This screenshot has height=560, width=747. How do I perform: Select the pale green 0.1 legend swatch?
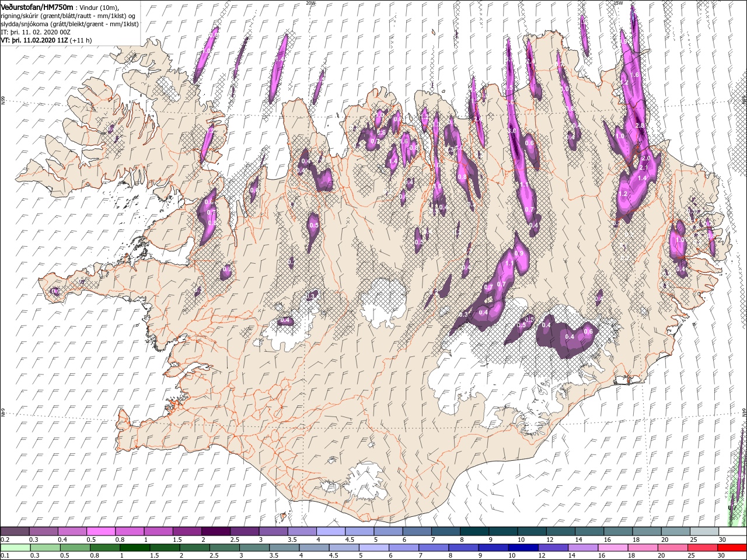click(15, 548)
